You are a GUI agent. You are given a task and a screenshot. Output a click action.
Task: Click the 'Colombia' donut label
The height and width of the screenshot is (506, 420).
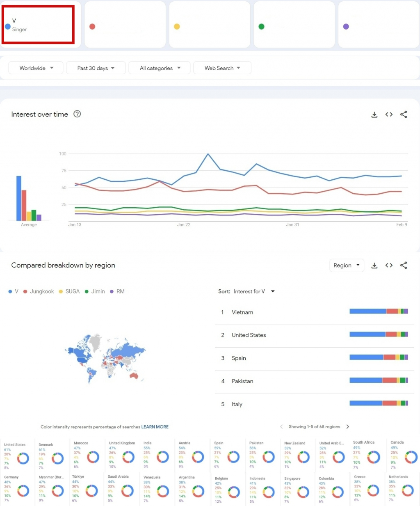click(326, 479)
